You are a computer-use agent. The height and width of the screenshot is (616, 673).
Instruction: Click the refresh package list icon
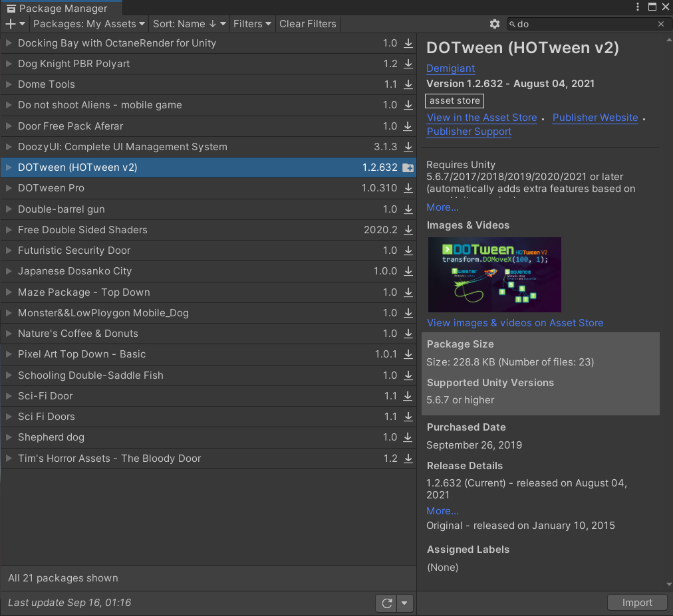click(x=387, y=603)
